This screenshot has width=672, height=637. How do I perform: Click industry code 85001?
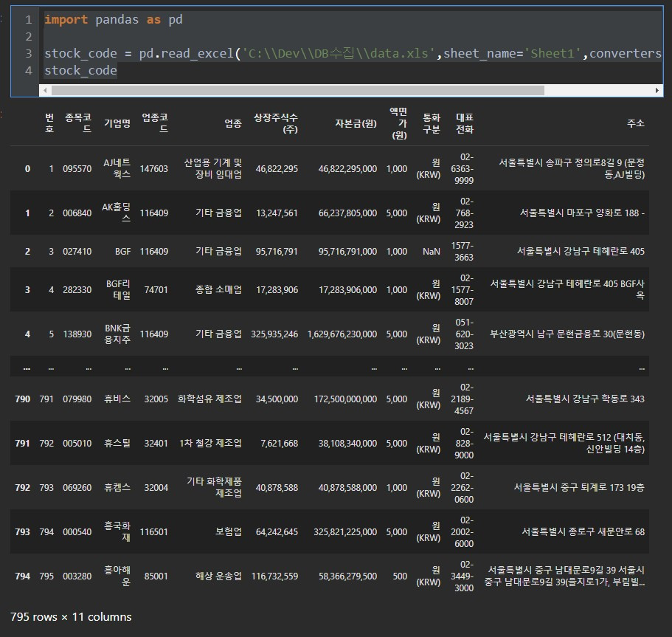click(156, 576)
